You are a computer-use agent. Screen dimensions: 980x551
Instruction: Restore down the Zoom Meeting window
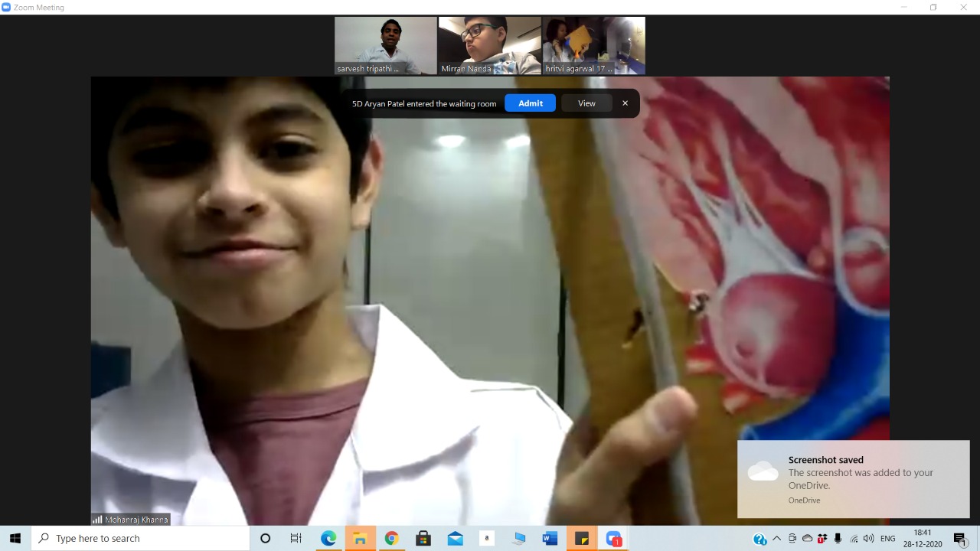(933, 7)
